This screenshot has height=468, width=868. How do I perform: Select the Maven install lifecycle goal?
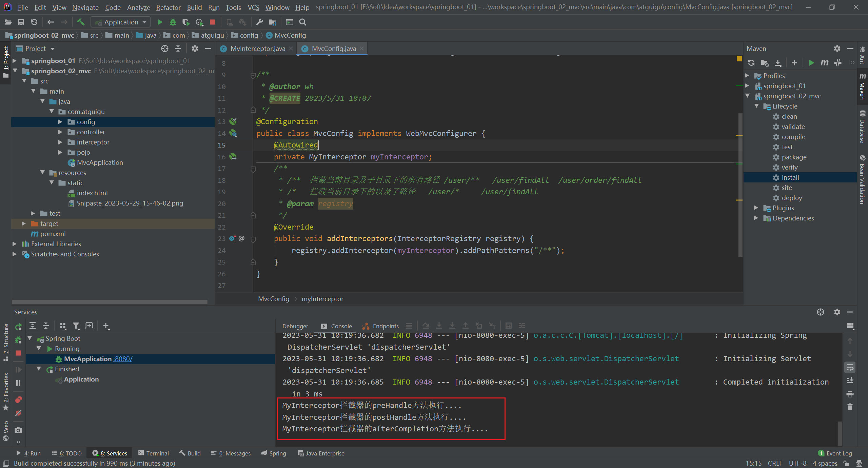pos(790,177)
